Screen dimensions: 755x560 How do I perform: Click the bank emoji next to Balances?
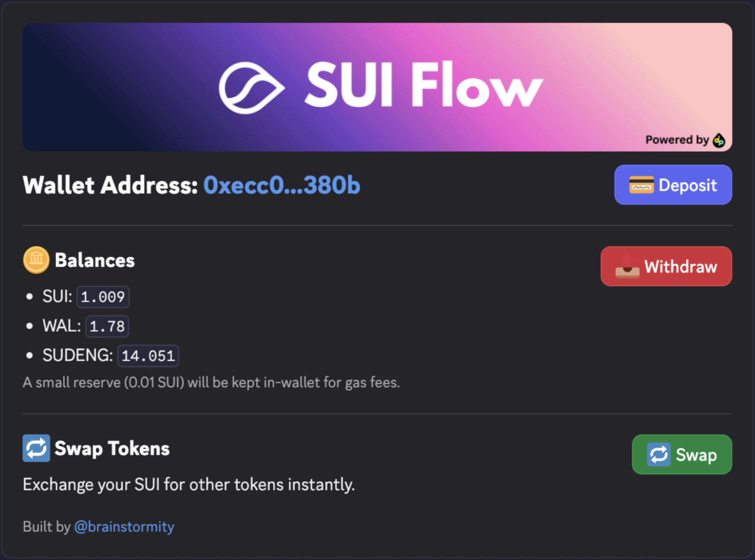tap(36, 260)
